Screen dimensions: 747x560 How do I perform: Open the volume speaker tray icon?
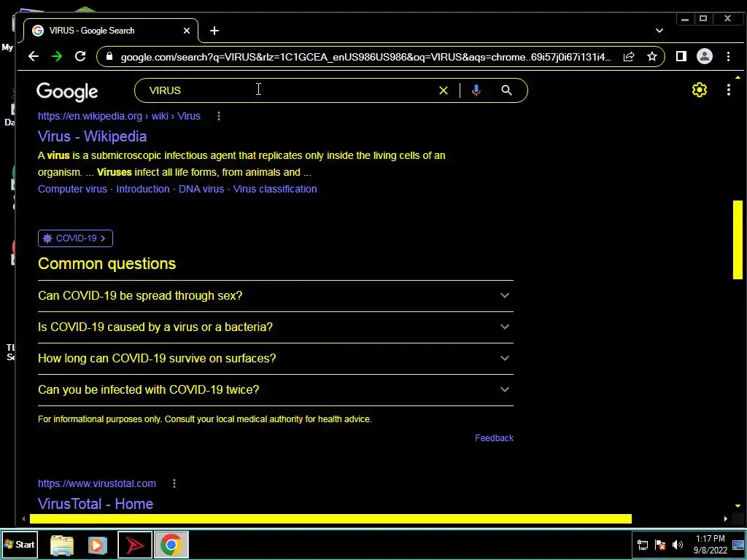tap(678, 545)
